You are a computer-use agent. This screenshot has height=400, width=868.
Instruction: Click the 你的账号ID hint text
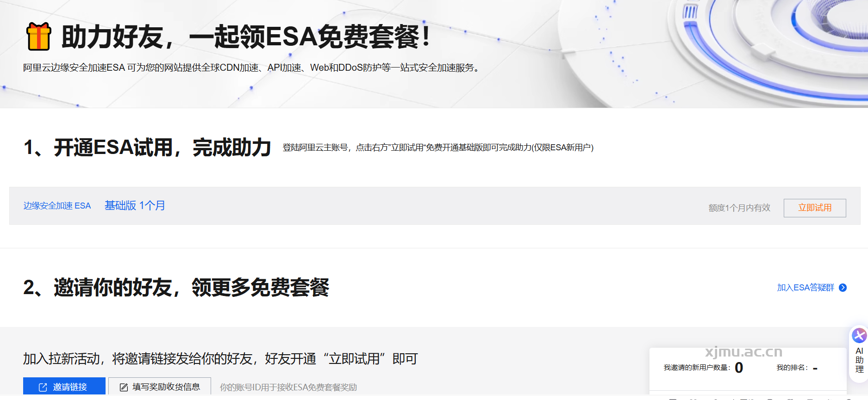coord(288,387)
